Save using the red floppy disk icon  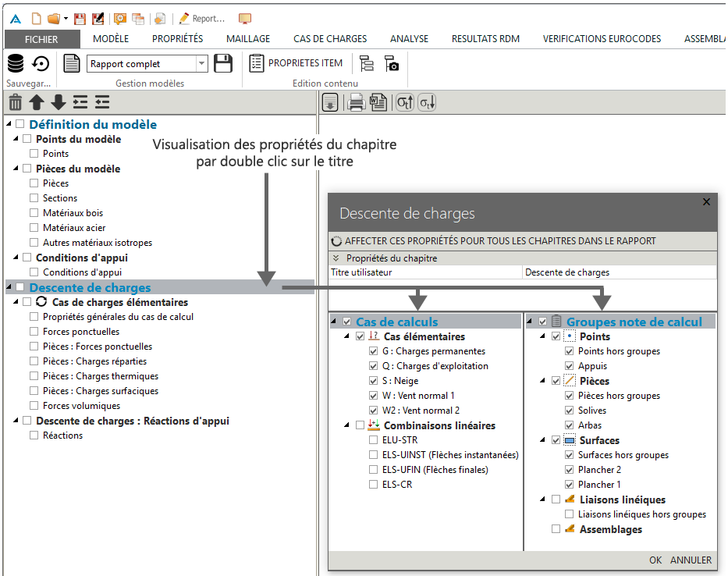80,19
